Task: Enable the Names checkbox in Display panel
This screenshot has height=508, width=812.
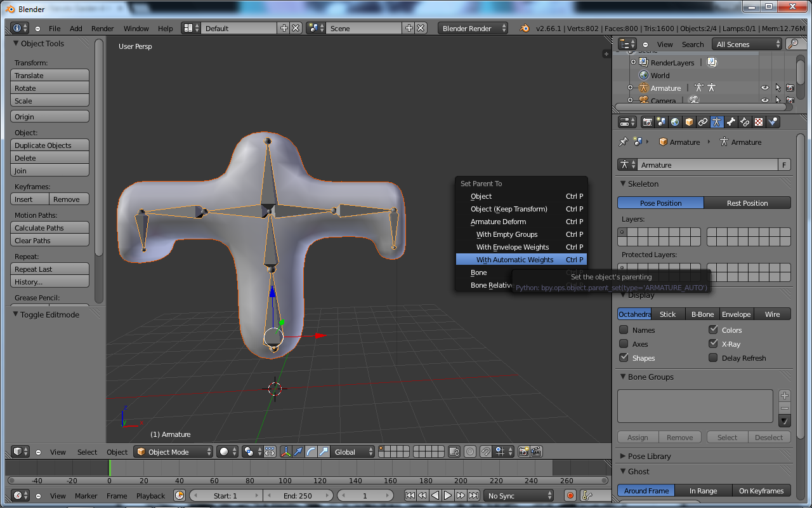Action: [x=622, y=330]
